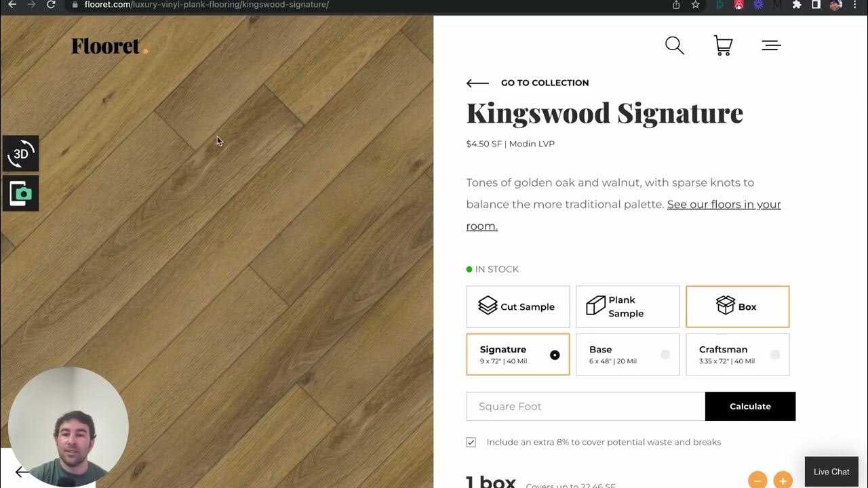This screenshot has height=488, width=868.
Task: Decrease box quantity with minus button
Action: 757,480
